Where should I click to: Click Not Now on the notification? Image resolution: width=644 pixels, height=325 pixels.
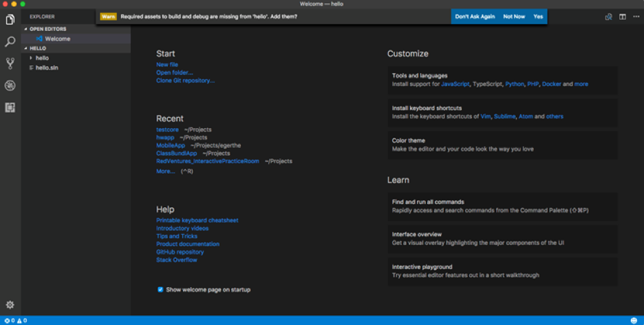514,17
